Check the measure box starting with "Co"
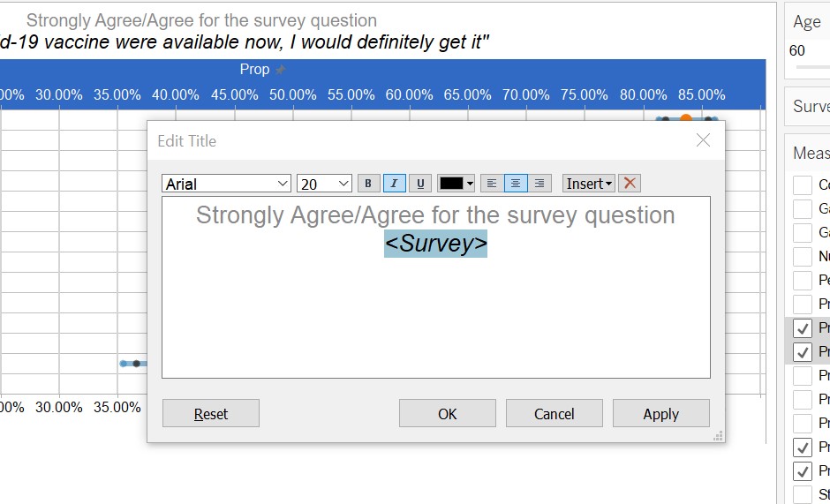The width and height of the screenshot is (830, 504). coord(803,185)
